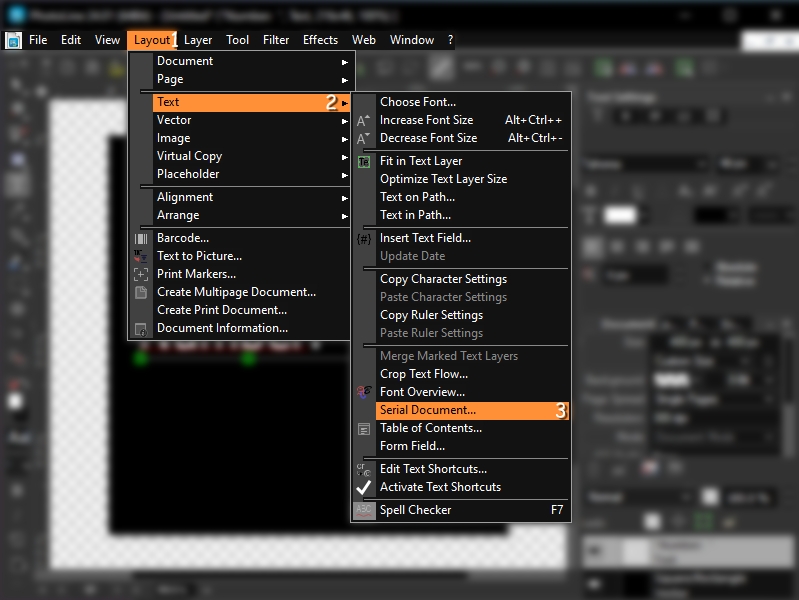Expand the Page submenu
Viewport: 799px width, 600px height.
click(250, 79)
